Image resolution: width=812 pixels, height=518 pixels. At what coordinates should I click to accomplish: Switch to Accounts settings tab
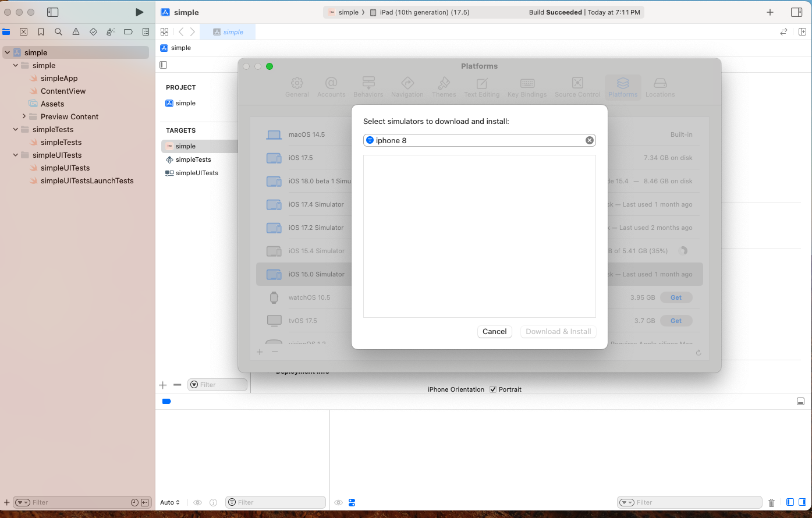point(331,87)
